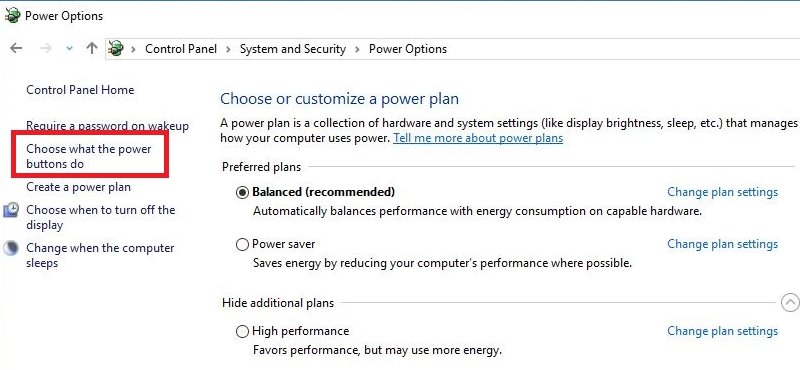Click the Power Options address bar icon
Image resolution: width=800 pixels, height=370 pixels.
[116, 48]
